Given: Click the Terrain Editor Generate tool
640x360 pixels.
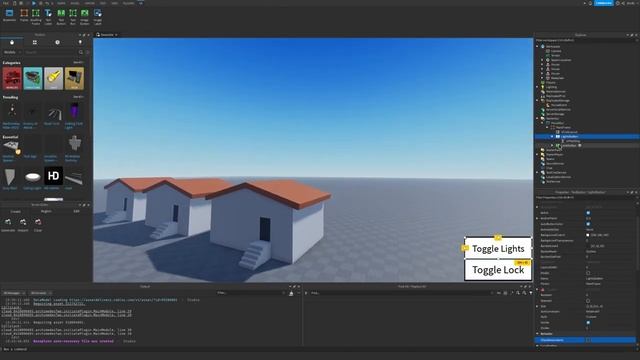Looking at the screenshot, I should coord(8,224).
